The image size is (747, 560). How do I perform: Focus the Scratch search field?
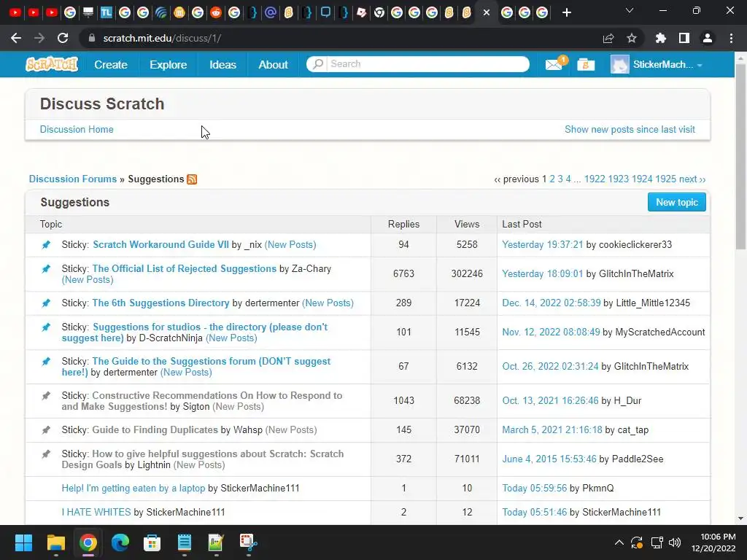tap(428, 64)
